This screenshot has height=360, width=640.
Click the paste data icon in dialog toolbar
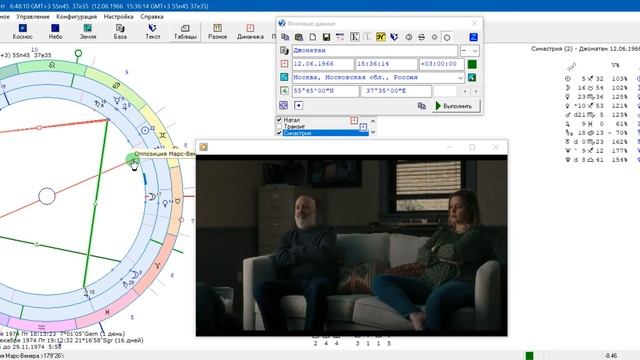tap(299, 37)
